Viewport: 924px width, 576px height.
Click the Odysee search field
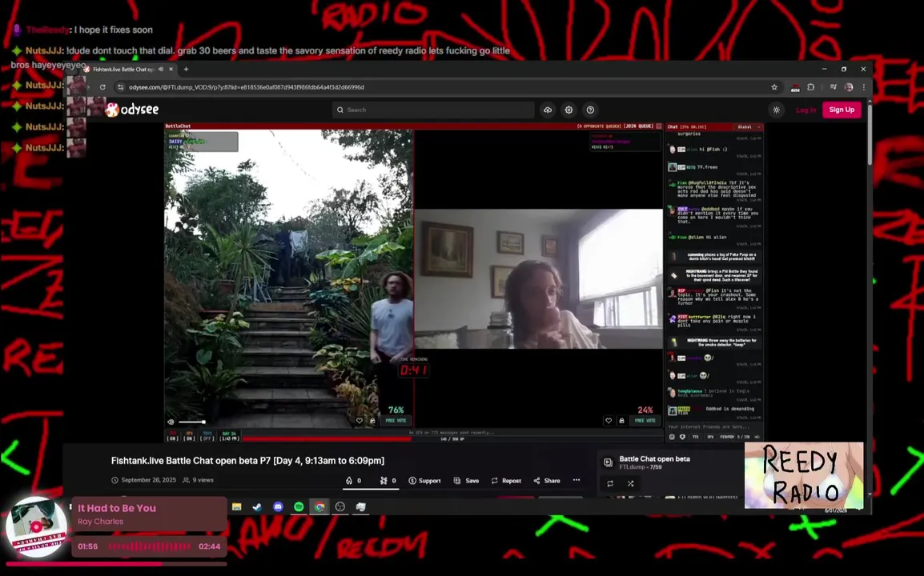433,110
